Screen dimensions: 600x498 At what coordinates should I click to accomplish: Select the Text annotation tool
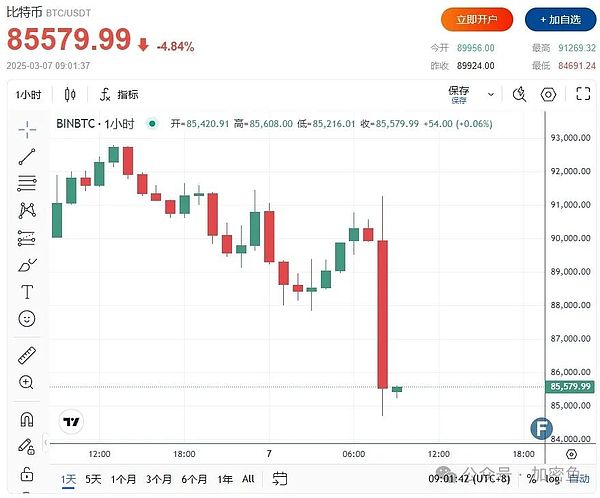27,292
